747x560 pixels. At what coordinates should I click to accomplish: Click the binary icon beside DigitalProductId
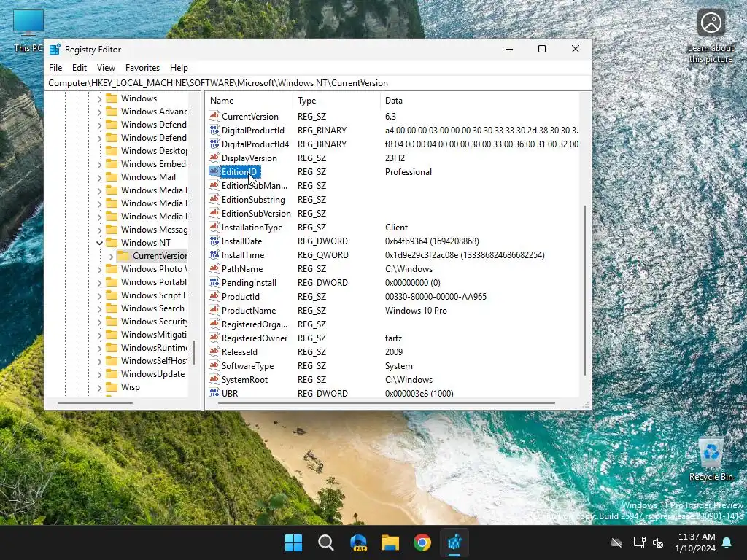[214, 130]
